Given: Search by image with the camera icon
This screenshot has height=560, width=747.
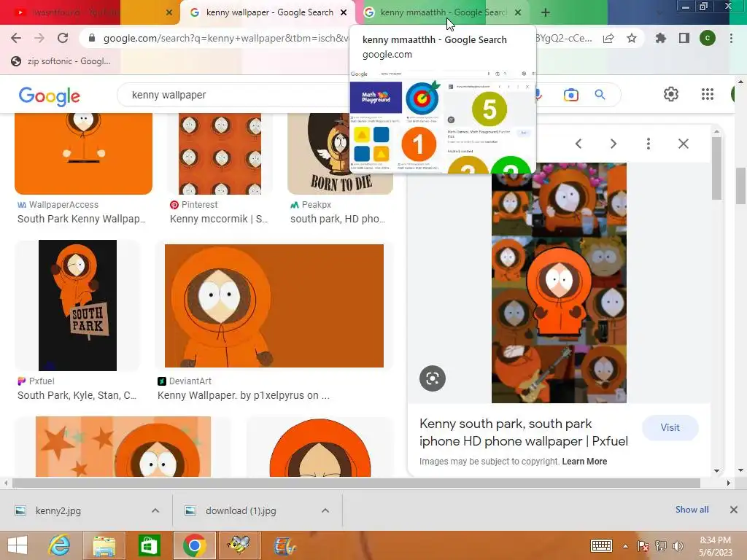Looking at the screenshot, I should pyautogui.click(x=570, y=95).
